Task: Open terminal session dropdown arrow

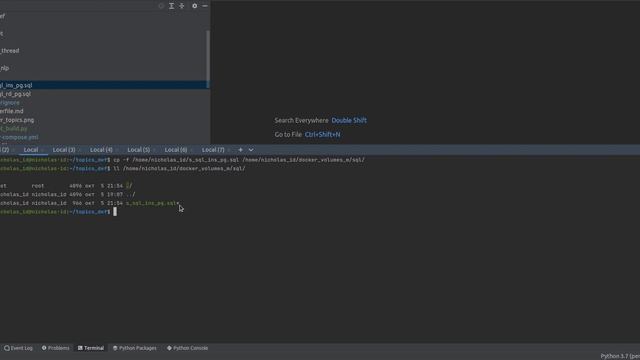Action: 251,150
